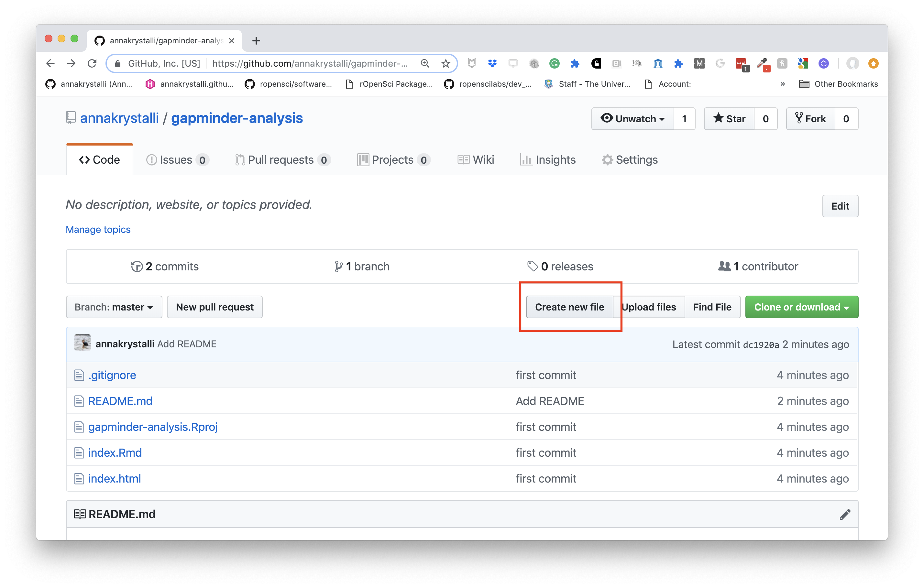Open the forks count 0

[846, 119]
